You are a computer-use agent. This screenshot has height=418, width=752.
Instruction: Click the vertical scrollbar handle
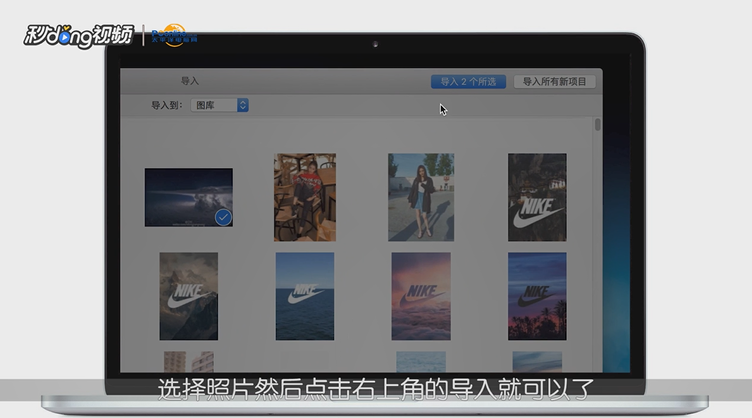point(598,125)
